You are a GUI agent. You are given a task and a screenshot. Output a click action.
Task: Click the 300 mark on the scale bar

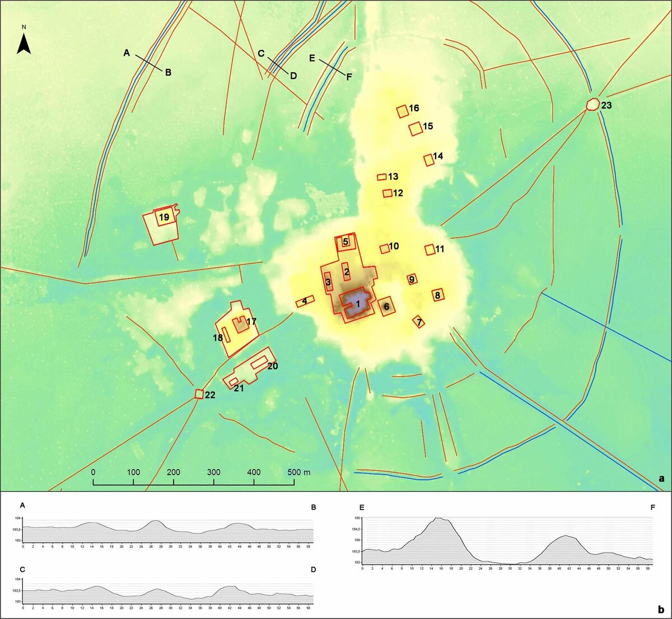214,472
